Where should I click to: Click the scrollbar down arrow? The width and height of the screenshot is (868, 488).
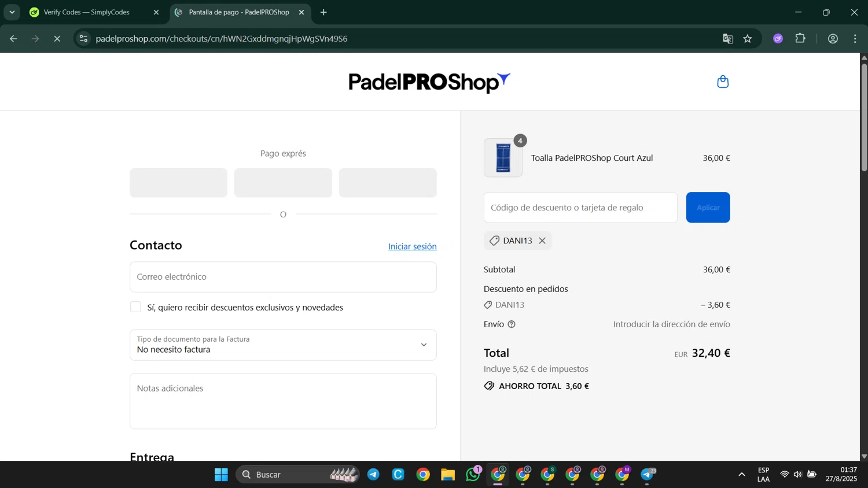click(x=864, y=456)
